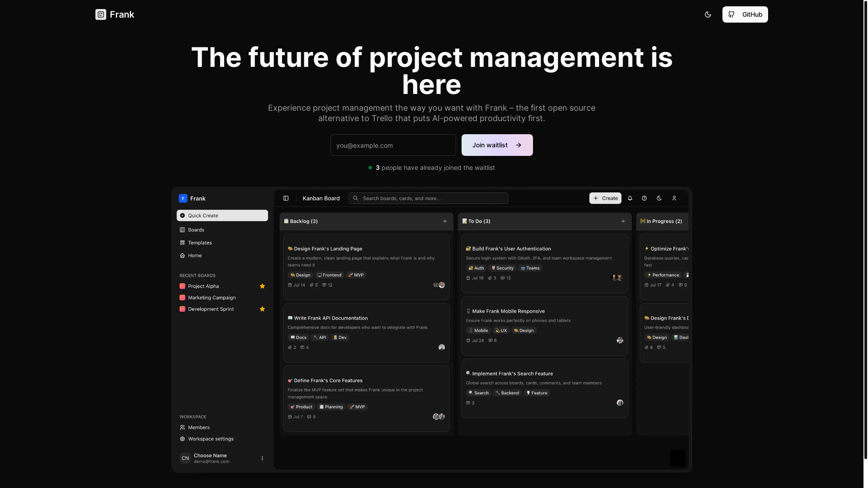868x488 pixels.
Task: Click the Docs tag on the API Documentation card
Action: [x=298, y=338]
